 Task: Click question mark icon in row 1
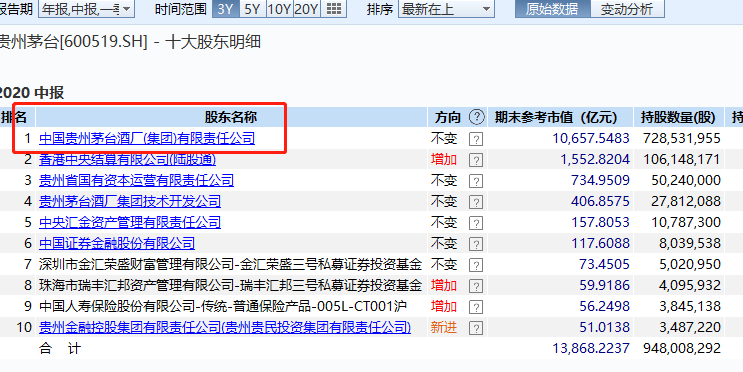pyautogui.click(x=476, y=139)
